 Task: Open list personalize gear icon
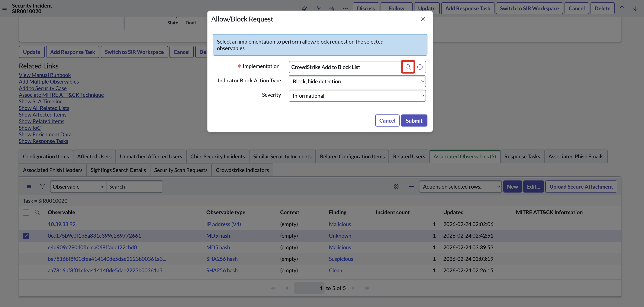tap(396, 187)
